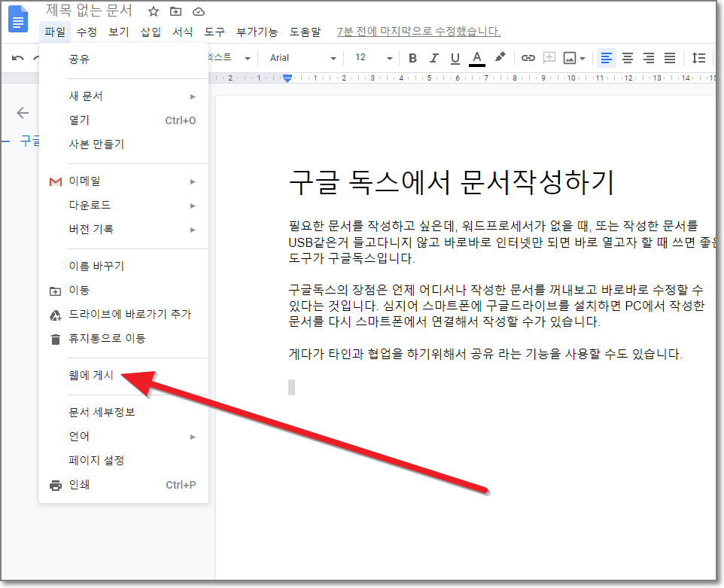Click the outline entry starting with 구글
This screenshot has width=724, height=588.
(29, 141)
